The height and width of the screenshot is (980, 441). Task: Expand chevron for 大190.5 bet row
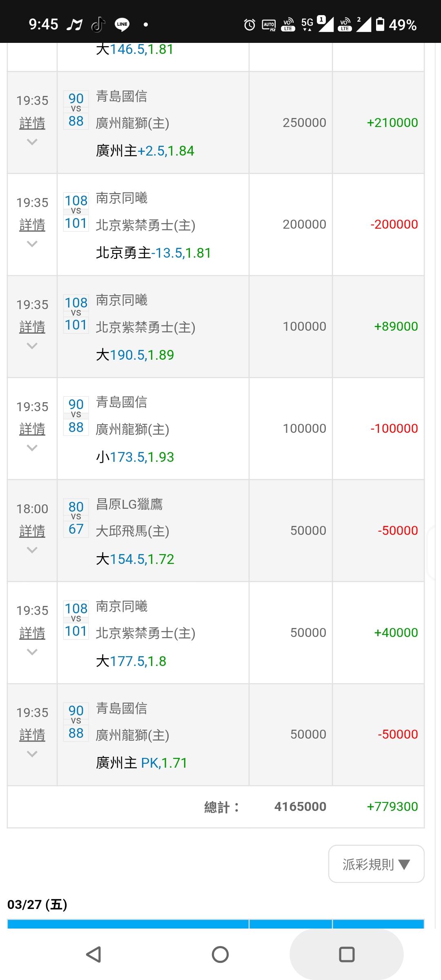pyautogui.click(x=32, y=346)
